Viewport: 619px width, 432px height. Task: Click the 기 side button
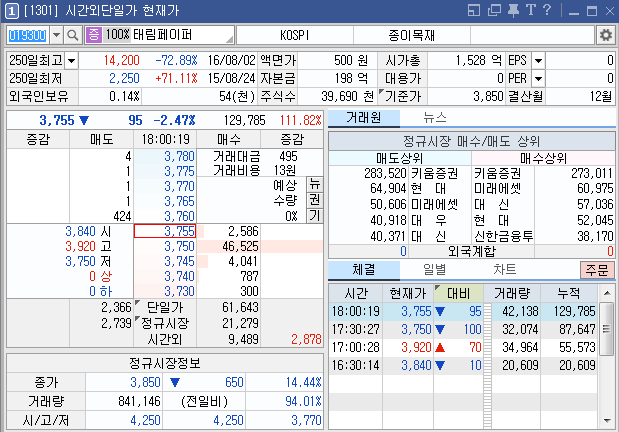point(315,216)
